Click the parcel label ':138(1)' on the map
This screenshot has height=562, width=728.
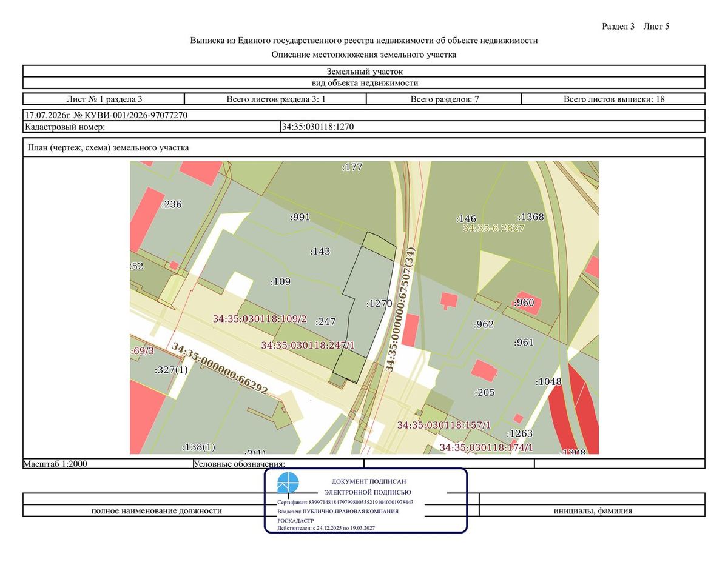199,447
